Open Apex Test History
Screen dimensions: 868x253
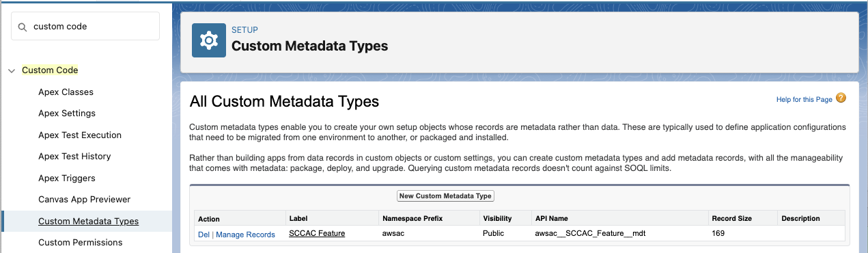(74, 157)
